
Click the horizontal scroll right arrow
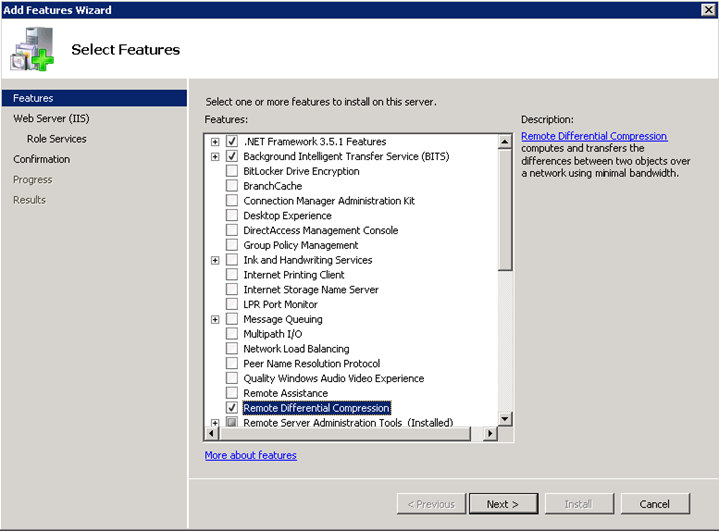(x=490, y=433)
